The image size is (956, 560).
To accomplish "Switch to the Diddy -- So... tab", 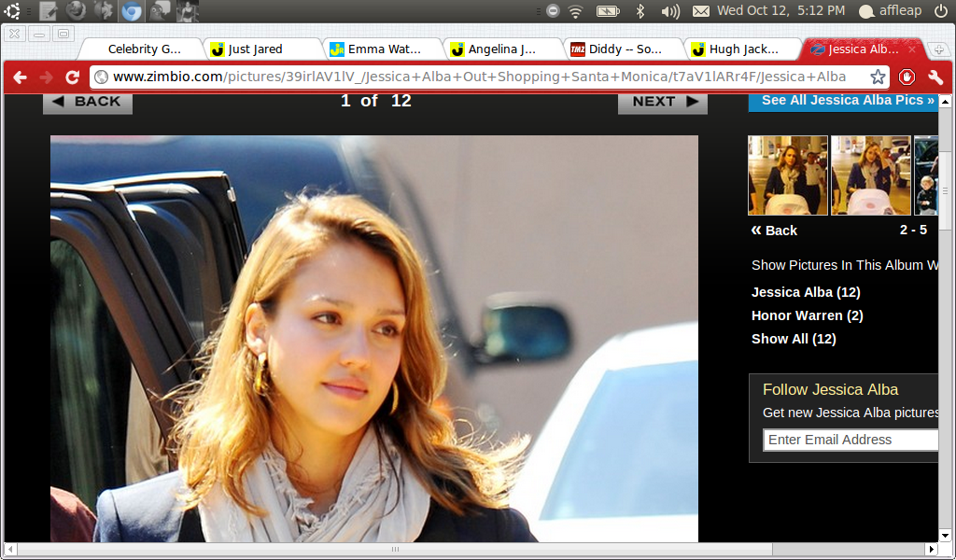I will [x=625, y=49].
